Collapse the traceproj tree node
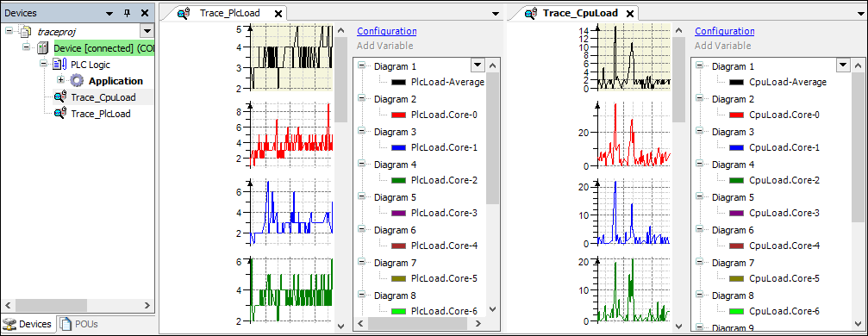The image size is (868, 336). coord(9,31)
